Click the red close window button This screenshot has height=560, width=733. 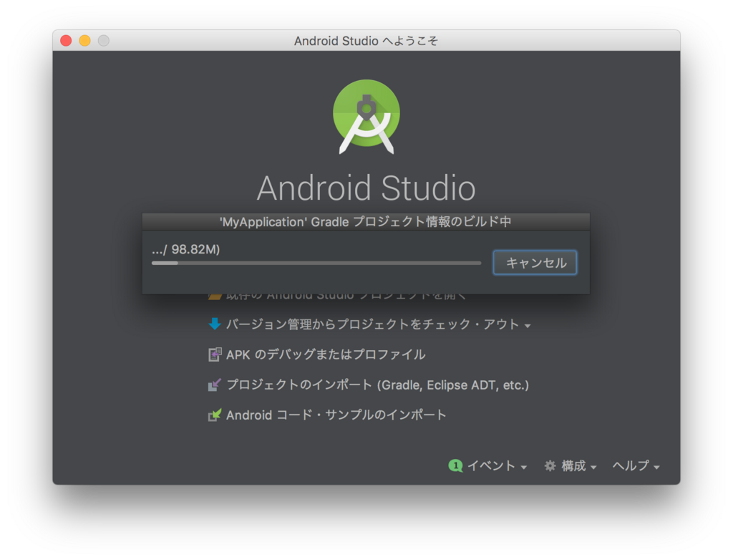tap(66, 41)
